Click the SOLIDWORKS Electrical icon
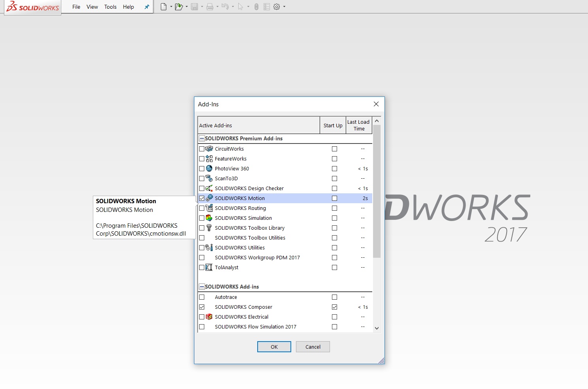 point(209,317)
